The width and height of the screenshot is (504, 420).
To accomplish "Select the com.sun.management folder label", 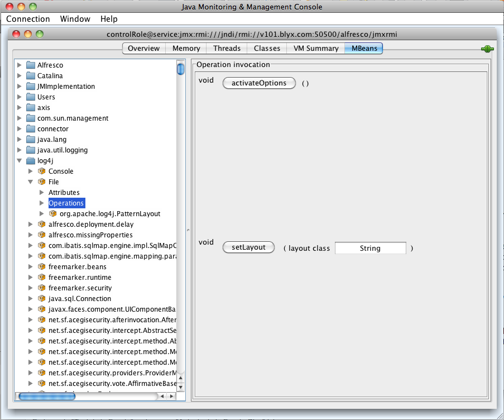I will tap(73, 118).
